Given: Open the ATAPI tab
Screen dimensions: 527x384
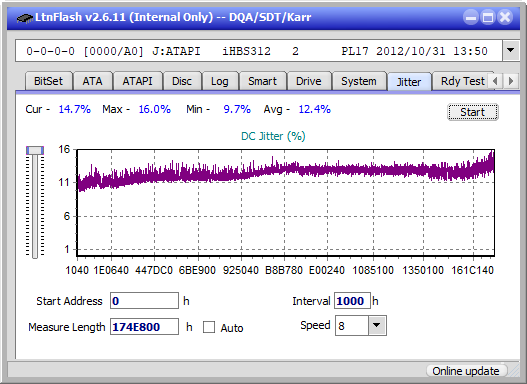Looking at the screenshot, I should point(137,81).
